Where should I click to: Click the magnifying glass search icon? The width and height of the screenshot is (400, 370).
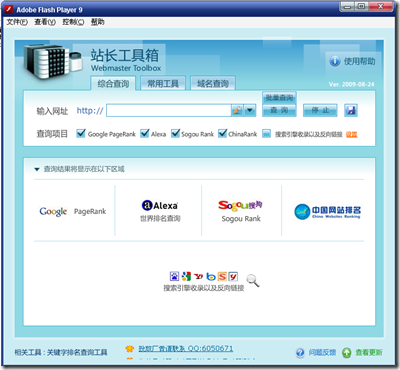pos(253,280)
